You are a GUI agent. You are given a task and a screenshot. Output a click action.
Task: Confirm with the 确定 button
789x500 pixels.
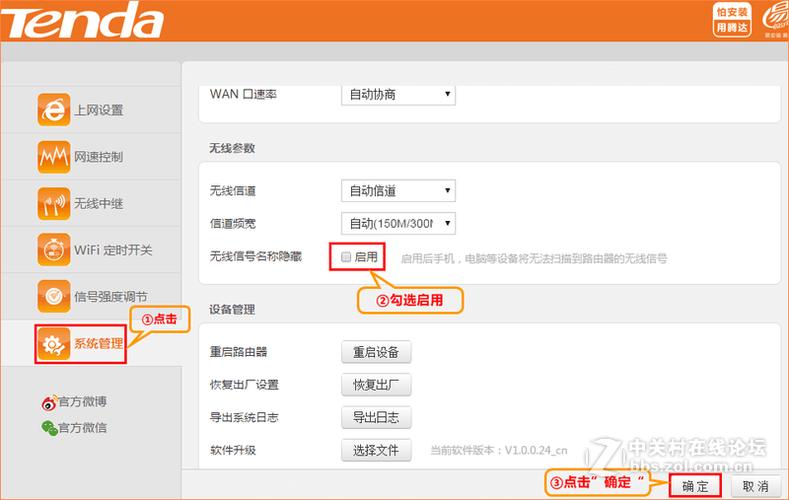[695, 486]
